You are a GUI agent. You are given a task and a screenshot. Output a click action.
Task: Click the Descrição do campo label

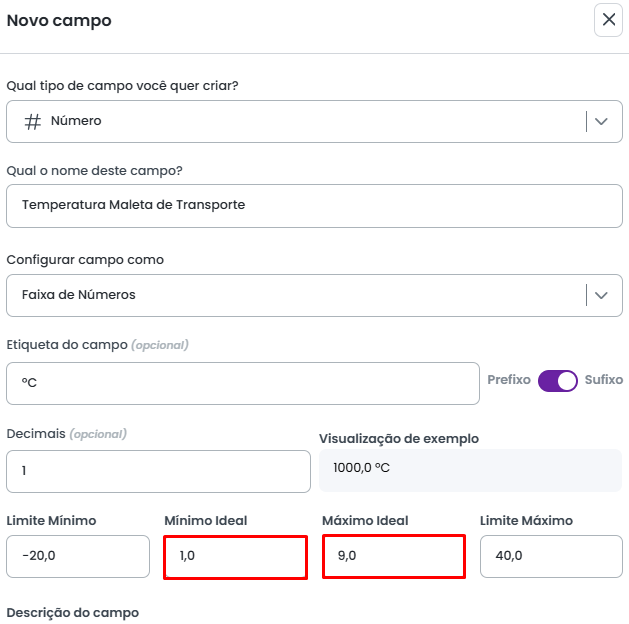point(73,612)
